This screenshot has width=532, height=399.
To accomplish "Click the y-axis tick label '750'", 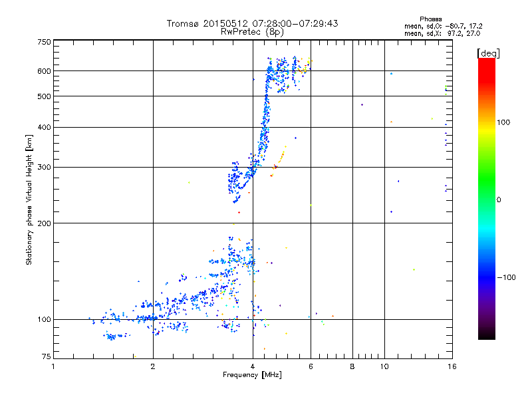I will pos(44,42).
